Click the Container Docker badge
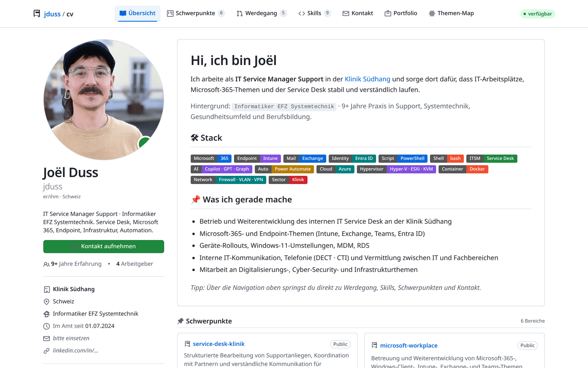 point(463,169)
